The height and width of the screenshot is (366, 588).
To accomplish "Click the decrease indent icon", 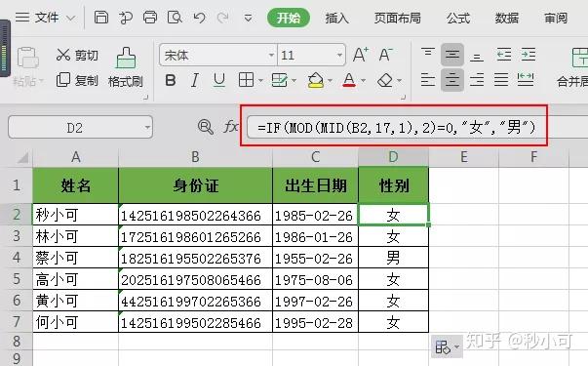I will click(503, 56).
